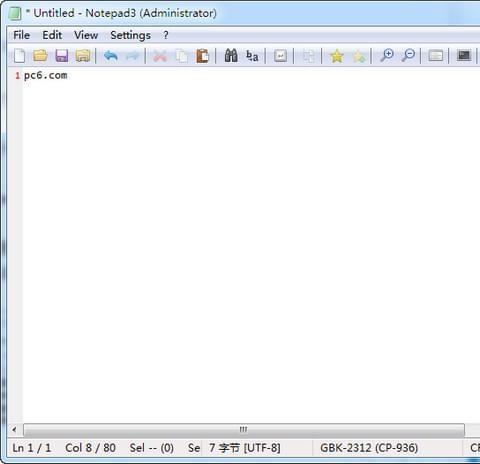Screen dimensions: 480x464
Task: Open the View menu
Action: (86, 35)
